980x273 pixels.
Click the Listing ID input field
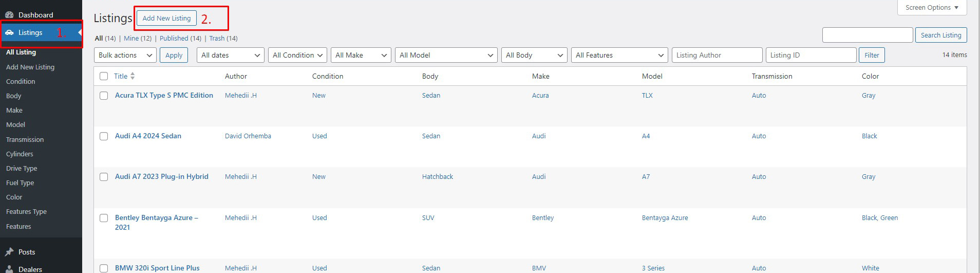pos(811,55)
